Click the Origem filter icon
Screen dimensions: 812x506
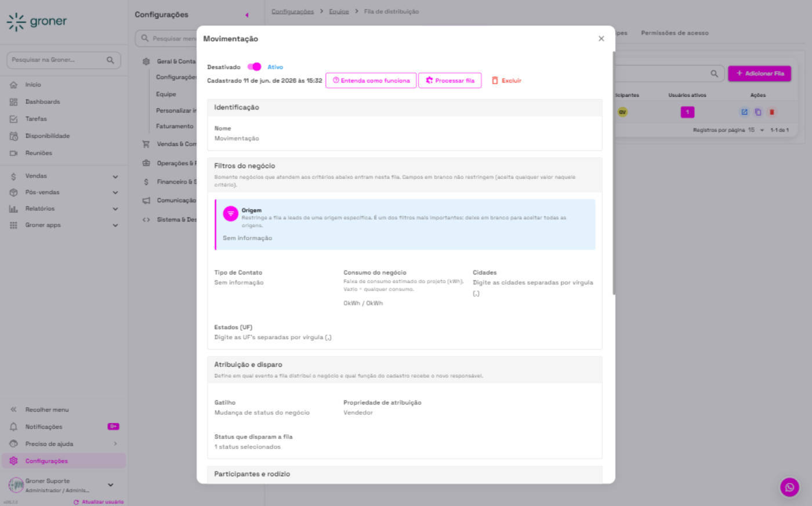pos(231,214)
